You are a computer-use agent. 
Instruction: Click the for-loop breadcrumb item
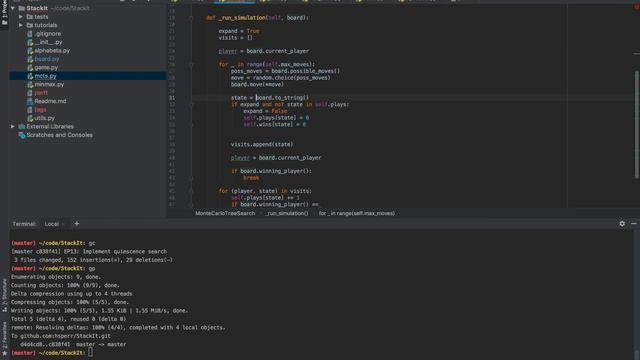[x=357, y=213]
